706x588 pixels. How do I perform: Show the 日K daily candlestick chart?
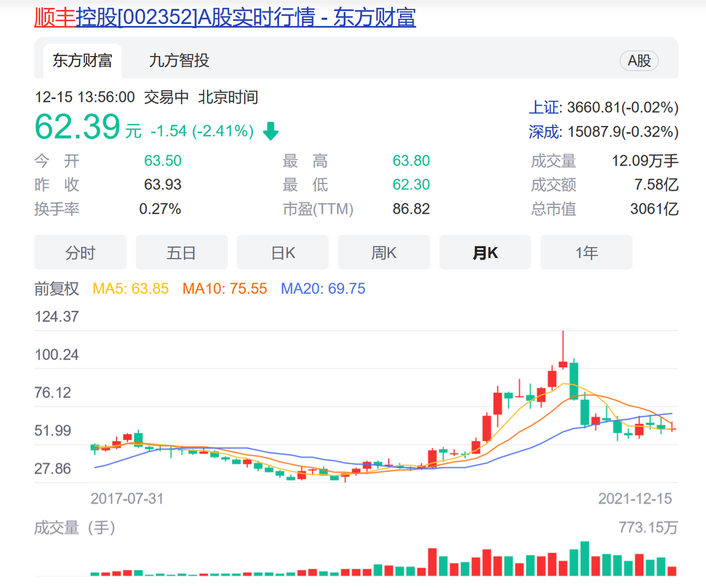(x=282, y=253)
